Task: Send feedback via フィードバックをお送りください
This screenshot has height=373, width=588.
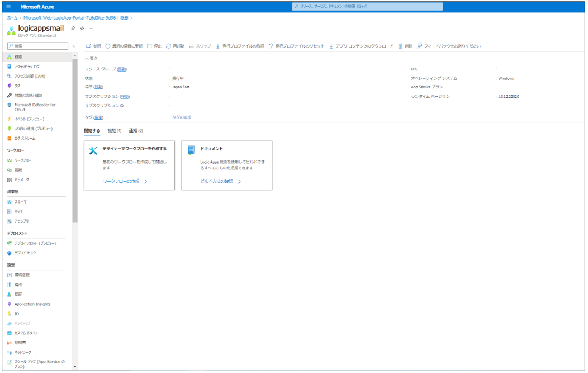Action: (x=449, y=46)
